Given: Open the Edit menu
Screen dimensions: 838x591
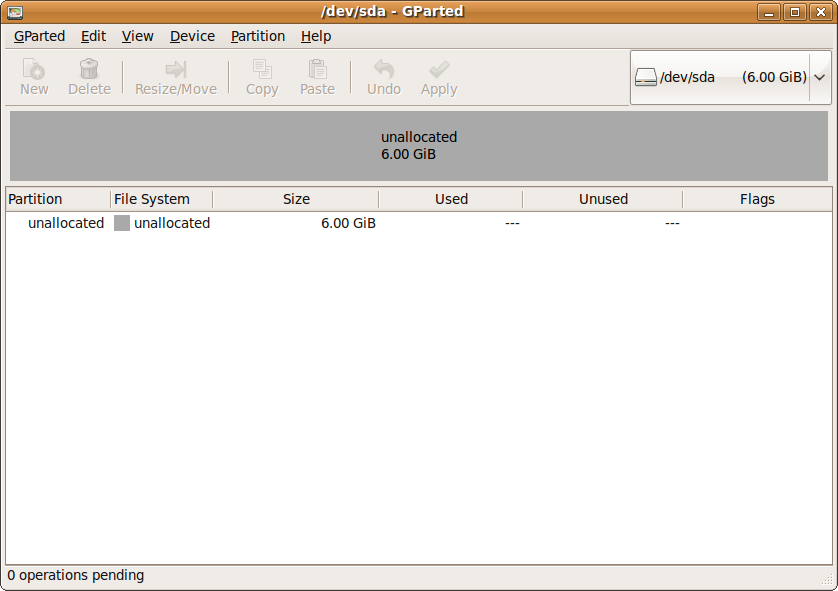Looking at the screenshot, I should coord(94,36).
